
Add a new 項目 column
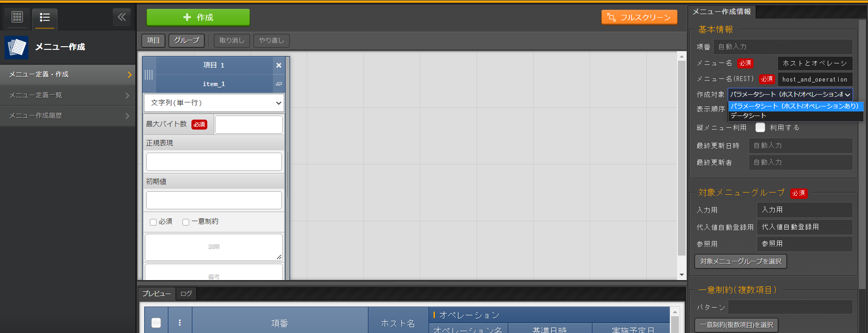tap(153, 40)
